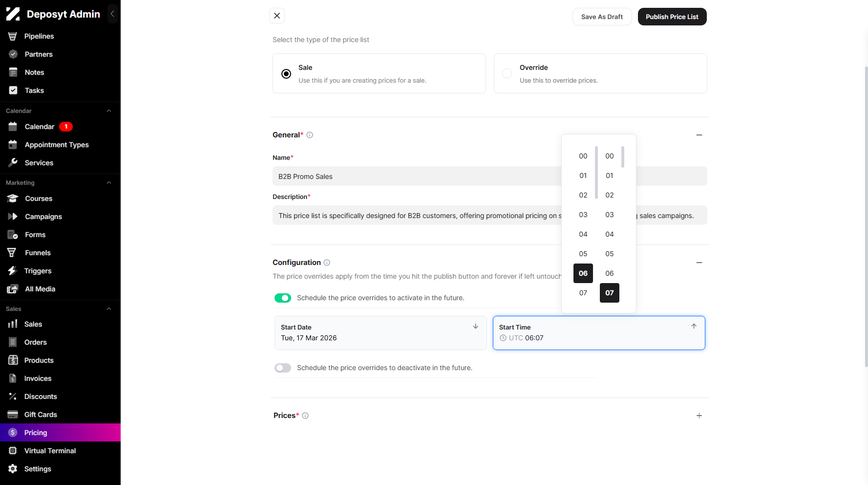Open the Pipelines funnel icon
This screenshot has height=485, width=868.
point(13,36)
